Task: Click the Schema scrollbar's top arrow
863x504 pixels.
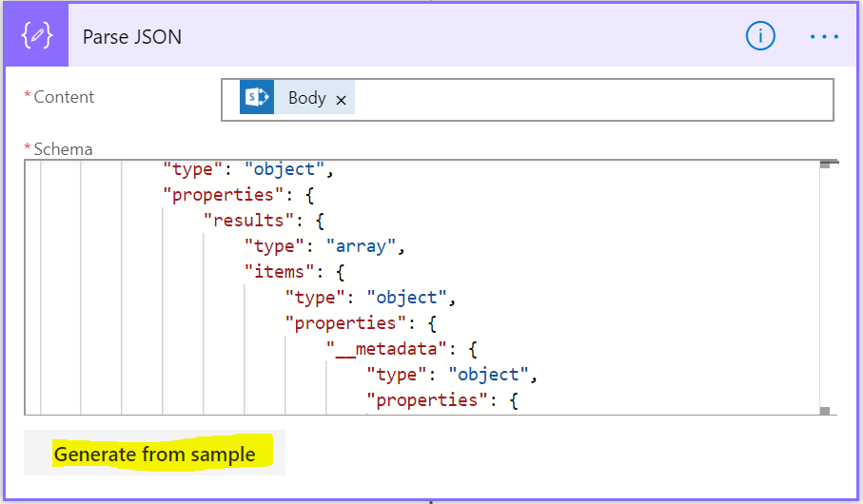Action: [825, 165]
